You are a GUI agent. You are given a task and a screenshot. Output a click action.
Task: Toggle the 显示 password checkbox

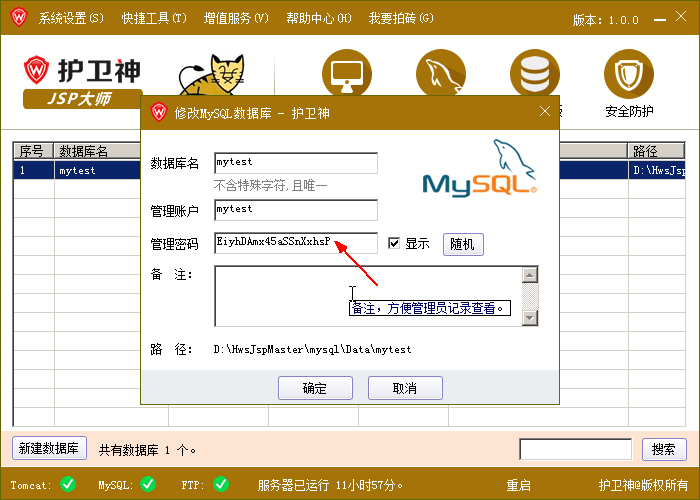pyautogui.click(x=394, y=243)
